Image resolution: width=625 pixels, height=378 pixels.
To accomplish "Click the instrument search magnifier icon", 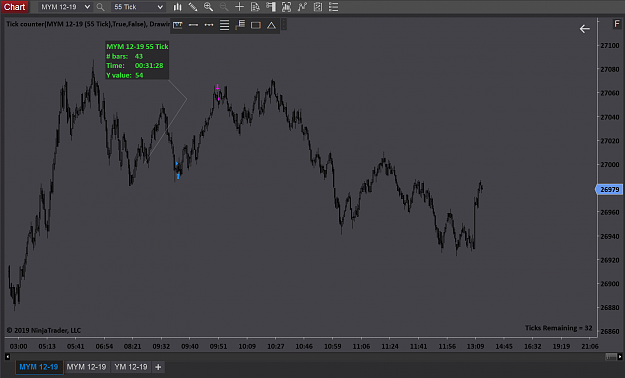I will pyautogui.click(x=100, y=7).
